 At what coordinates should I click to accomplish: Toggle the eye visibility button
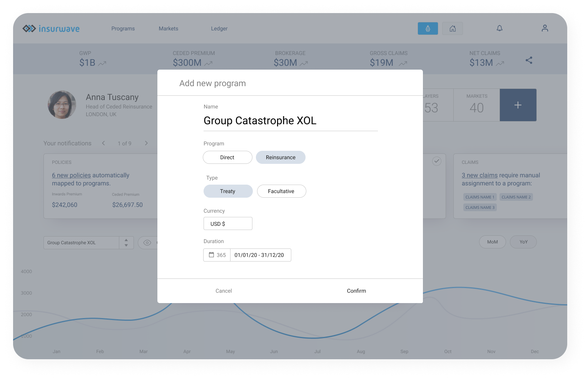[147, 243]
